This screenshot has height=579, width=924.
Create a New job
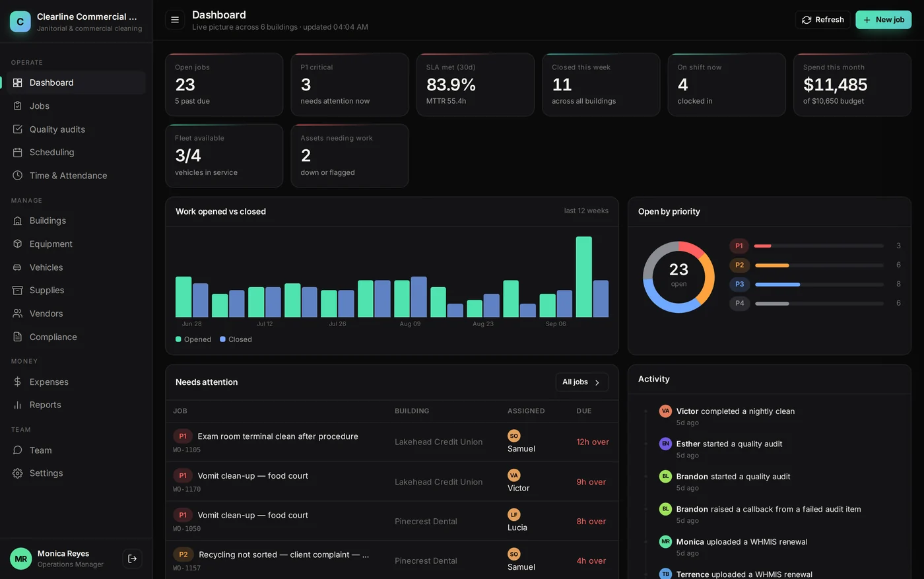pos(883,20)
